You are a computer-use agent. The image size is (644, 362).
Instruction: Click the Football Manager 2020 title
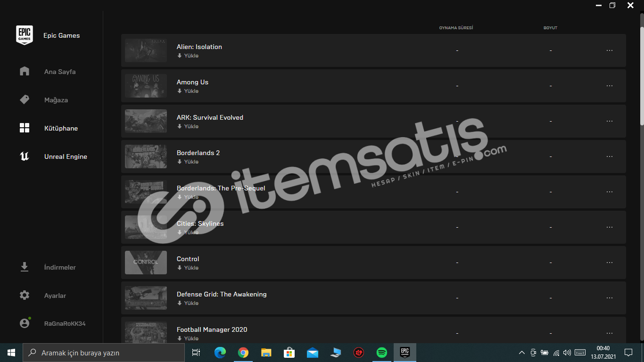(x=212, y=329)
